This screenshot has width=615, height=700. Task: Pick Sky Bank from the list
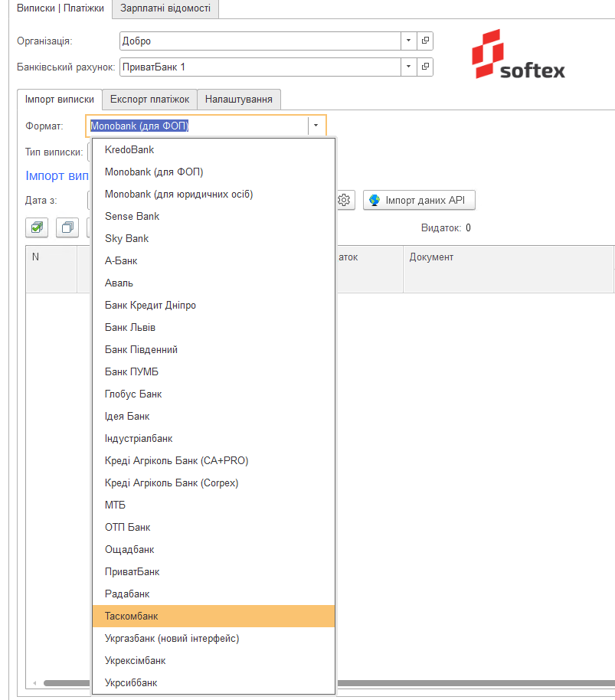(214, 239)
